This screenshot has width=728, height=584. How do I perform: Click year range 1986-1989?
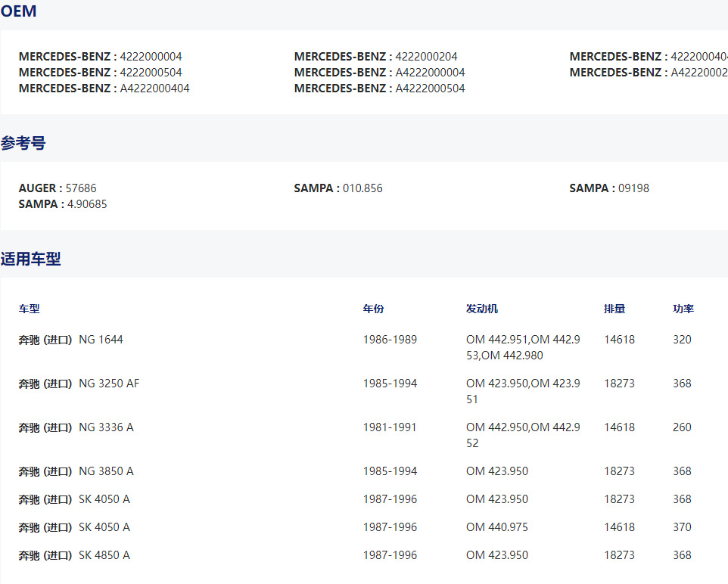click(x=390, y=340)
